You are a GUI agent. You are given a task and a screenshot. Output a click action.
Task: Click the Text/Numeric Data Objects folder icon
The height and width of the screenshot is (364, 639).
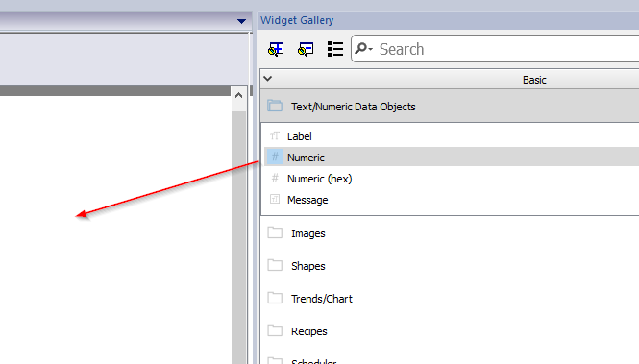coord(275,106)
